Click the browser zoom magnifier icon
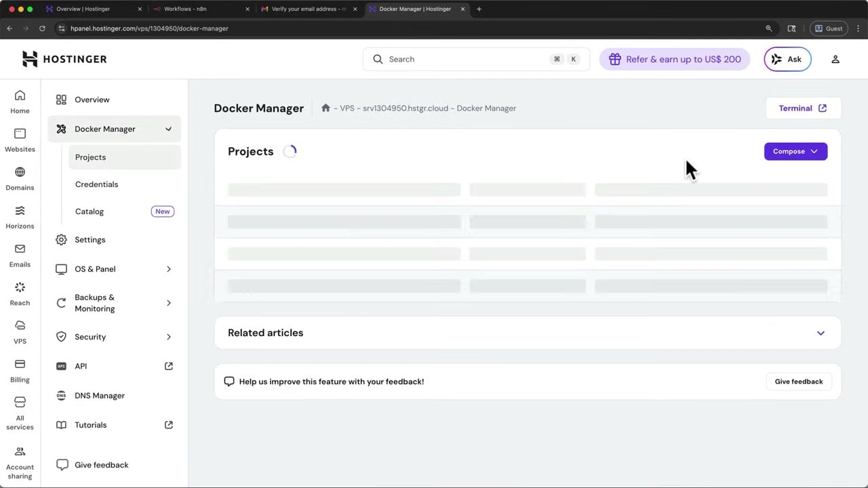868x488 pixels. tap(769, 28)
